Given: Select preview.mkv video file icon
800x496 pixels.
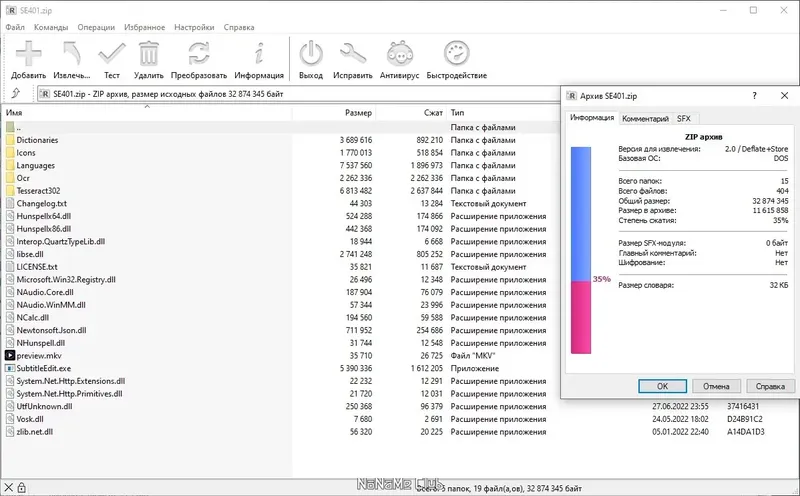Looking at the screenshot, I should pyautogui.click(x=10, y=356).
